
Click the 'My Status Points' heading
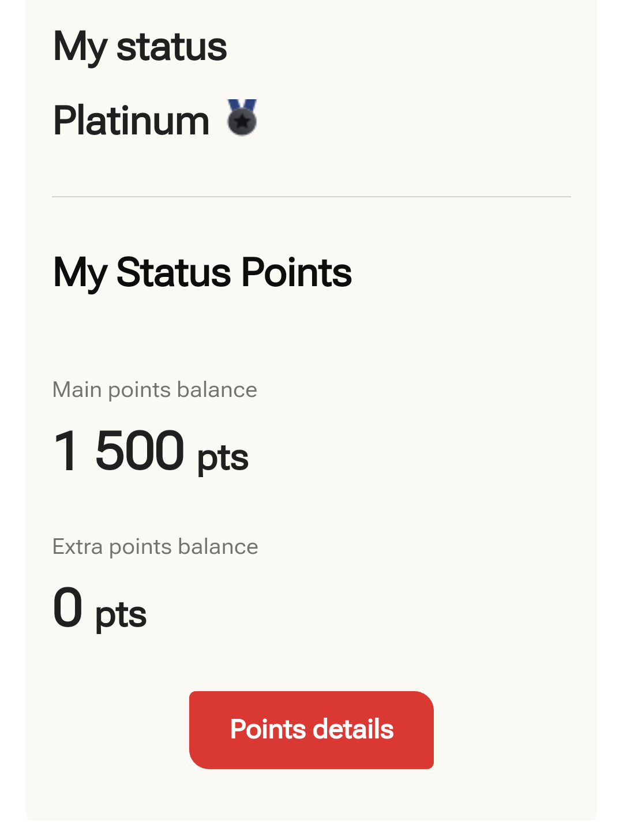point(202,272)
